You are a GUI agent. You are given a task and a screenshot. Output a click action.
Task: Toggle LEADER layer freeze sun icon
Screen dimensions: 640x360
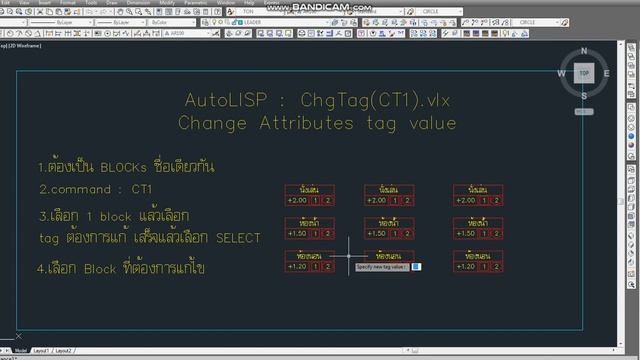220,22
